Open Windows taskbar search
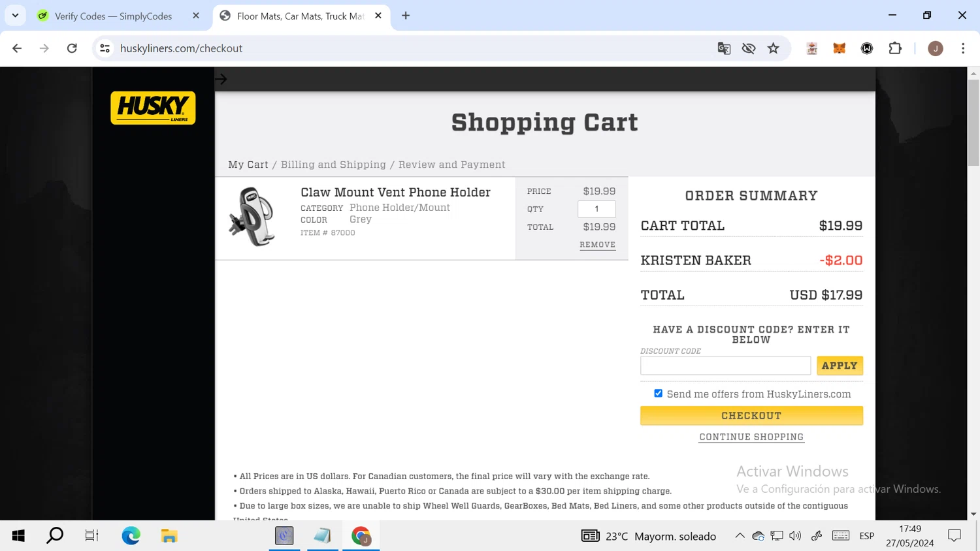The image size is (980, 551). point(55,536)
